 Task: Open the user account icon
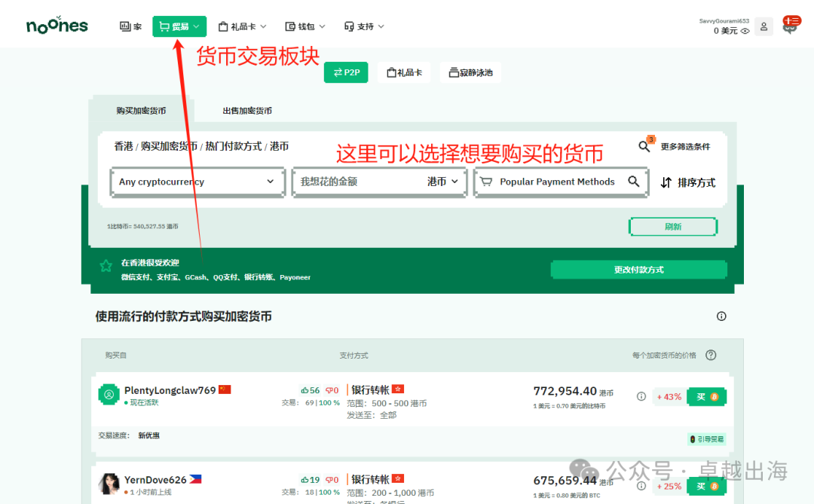764,26
